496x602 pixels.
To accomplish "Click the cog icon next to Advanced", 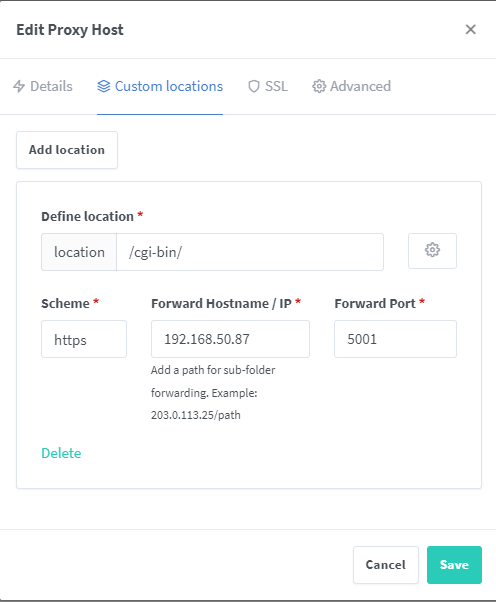I will pos(319,86).
